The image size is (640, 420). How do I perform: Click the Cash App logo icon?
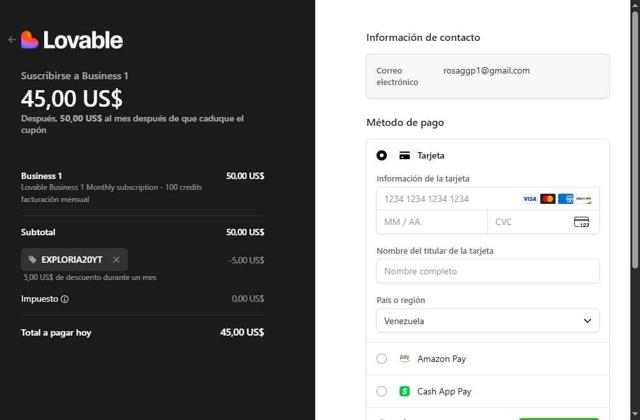tap(404, 391)
